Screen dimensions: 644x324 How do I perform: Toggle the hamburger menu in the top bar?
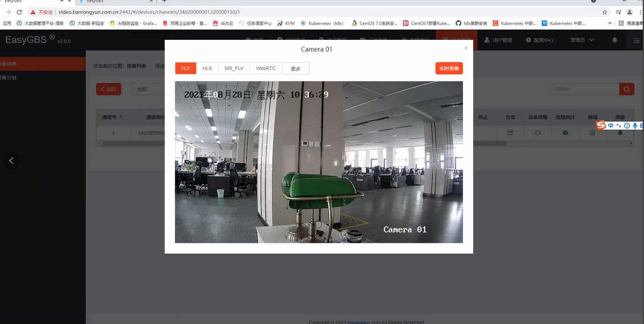636,41
